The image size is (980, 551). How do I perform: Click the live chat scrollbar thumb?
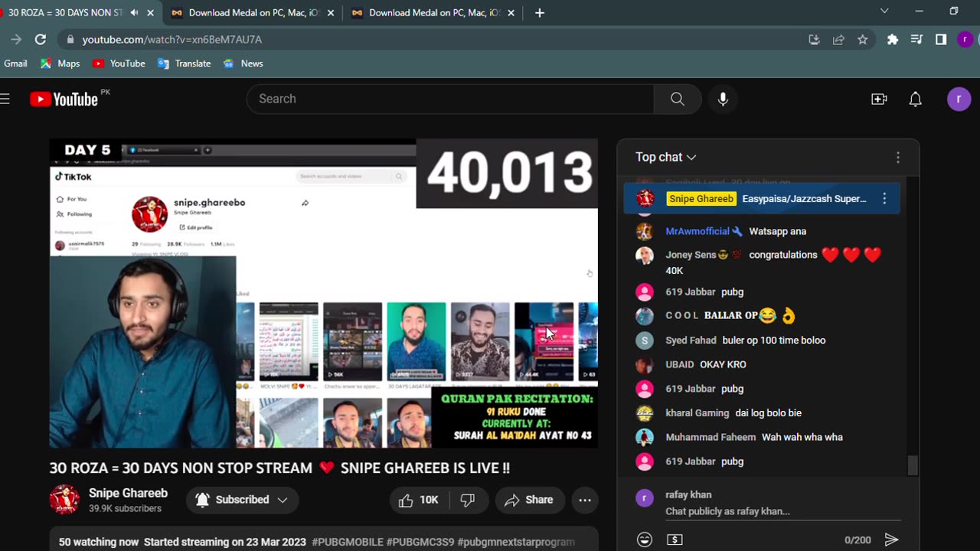[912, 465]
